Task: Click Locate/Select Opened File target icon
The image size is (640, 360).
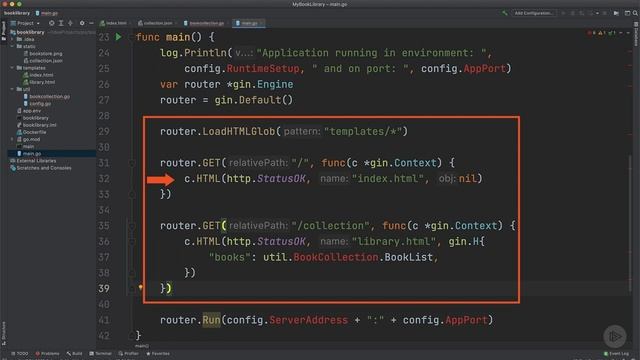Action: pos(51,23)
